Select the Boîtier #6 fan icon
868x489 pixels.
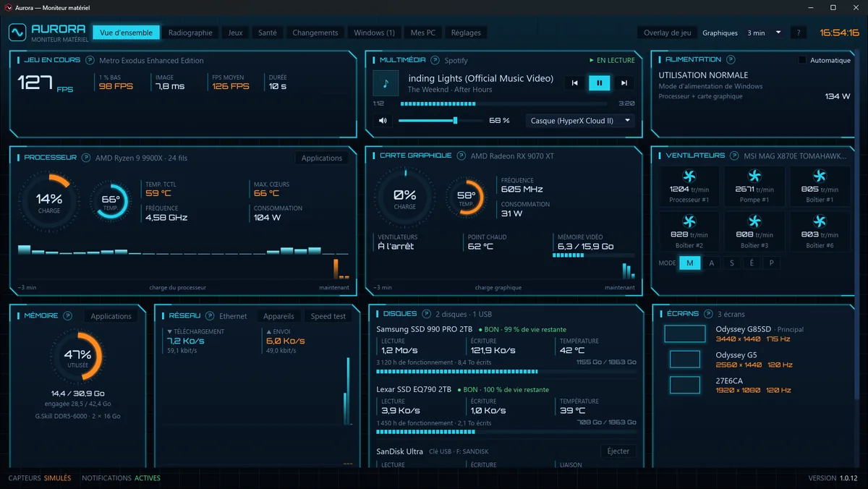coord(820,221)
